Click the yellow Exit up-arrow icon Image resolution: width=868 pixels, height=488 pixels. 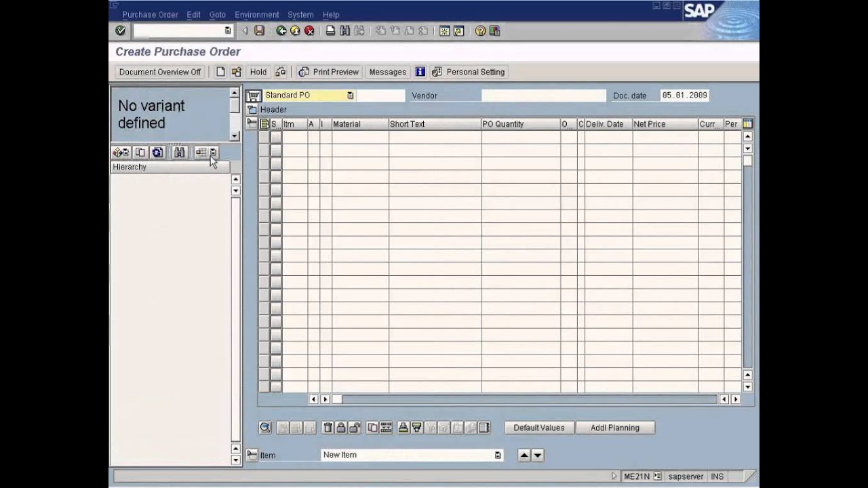[x=295, y=30]
